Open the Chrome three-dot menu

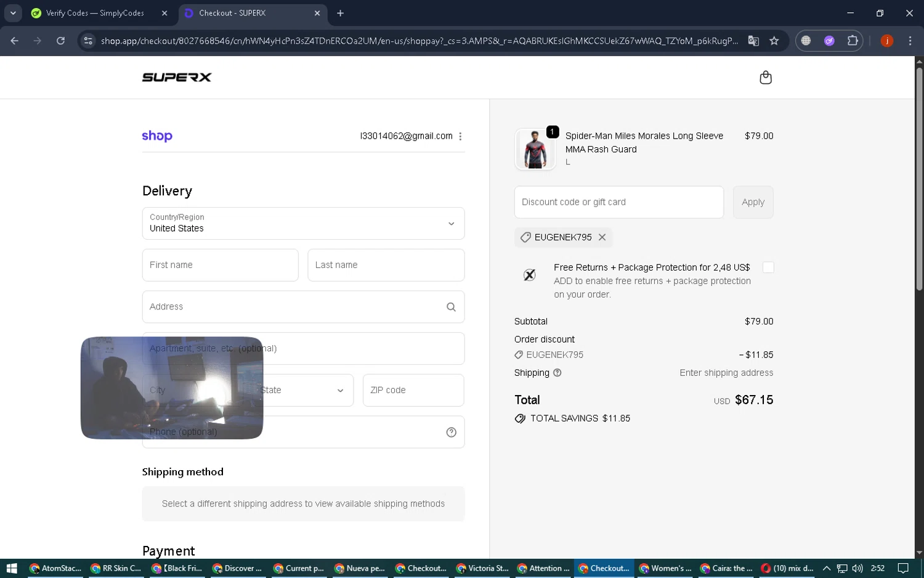(x=910, y=41)
